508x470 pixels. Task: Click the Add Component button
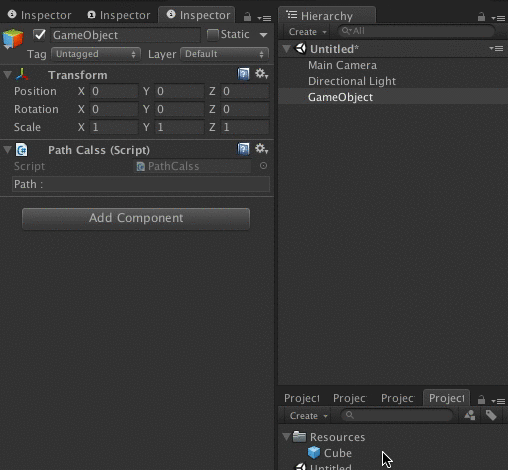pyautogui.click(x=136, y=218)
